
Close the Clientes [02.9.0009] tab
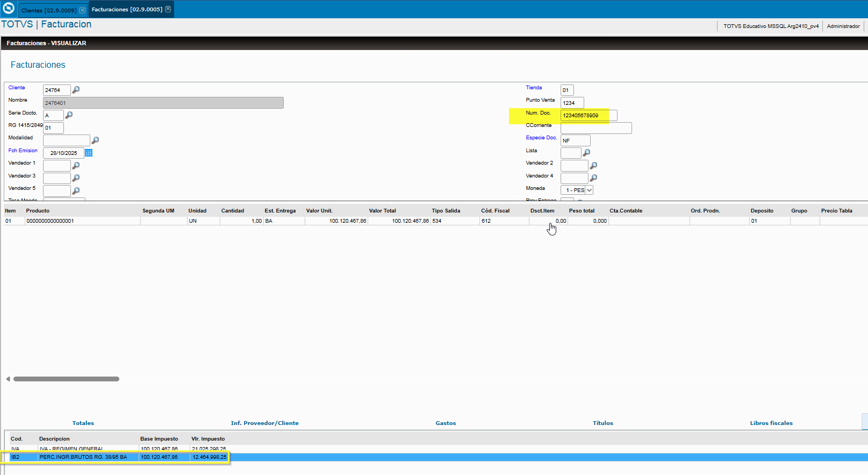pyautogui.click(x=82, y=10)
